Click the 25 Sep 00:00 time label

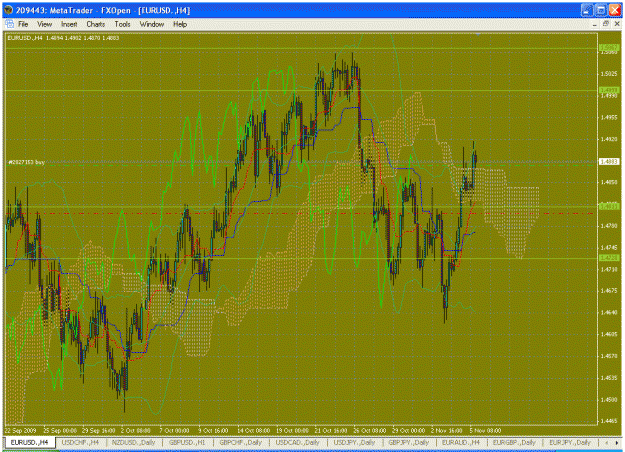(60, 430)
